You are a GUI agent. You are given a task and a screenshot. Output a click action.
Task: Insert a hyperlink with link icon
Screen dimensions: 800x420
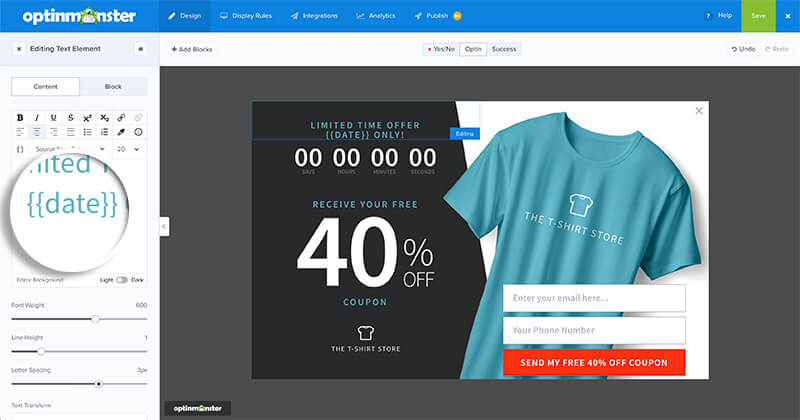tap(121, 118)
